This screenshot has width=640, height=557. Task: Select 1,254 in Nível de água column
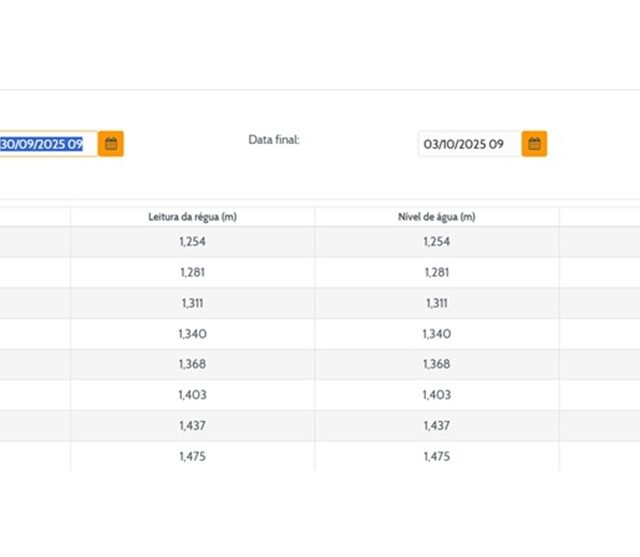pos(436,242)
